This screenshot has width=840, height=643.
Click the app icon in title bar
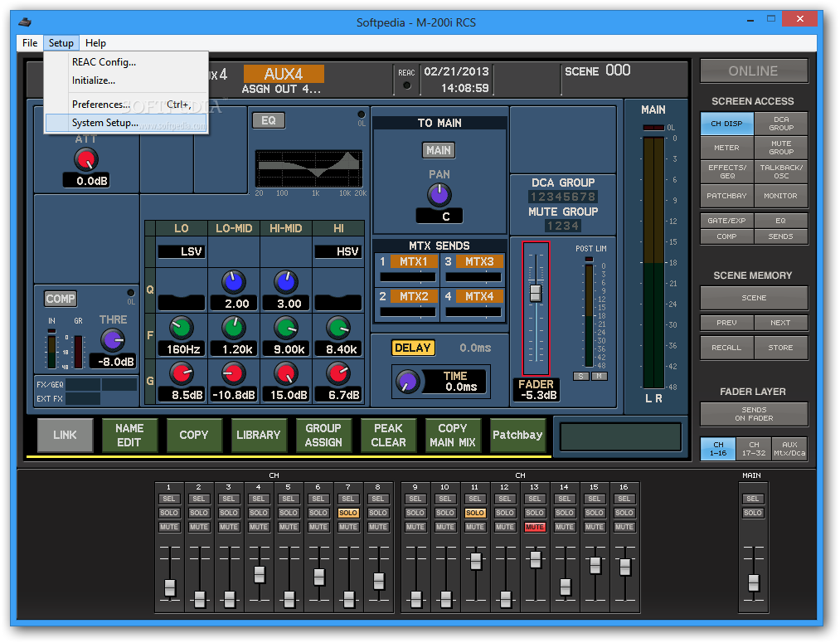tap(25, 22)
